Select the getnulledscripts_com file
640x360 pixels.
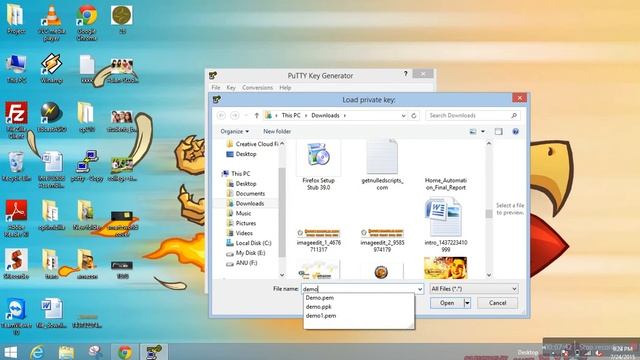pyautogui.click(x=382, y=166)
